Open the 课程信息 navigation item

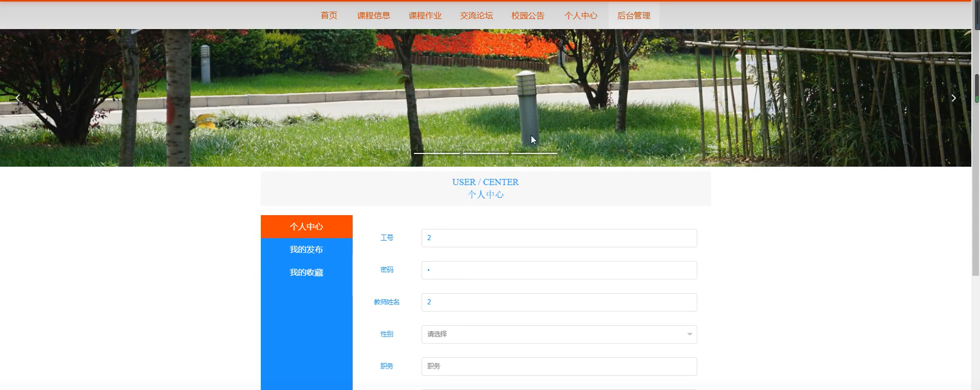tap(374, 15)
